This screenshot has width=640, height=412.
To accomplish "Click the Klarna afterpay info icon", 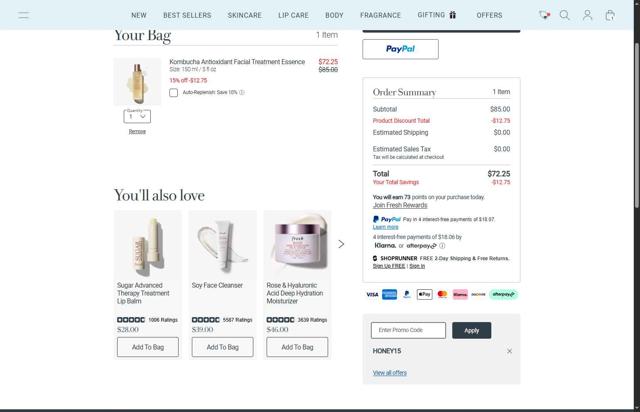I will pos(442,246).
